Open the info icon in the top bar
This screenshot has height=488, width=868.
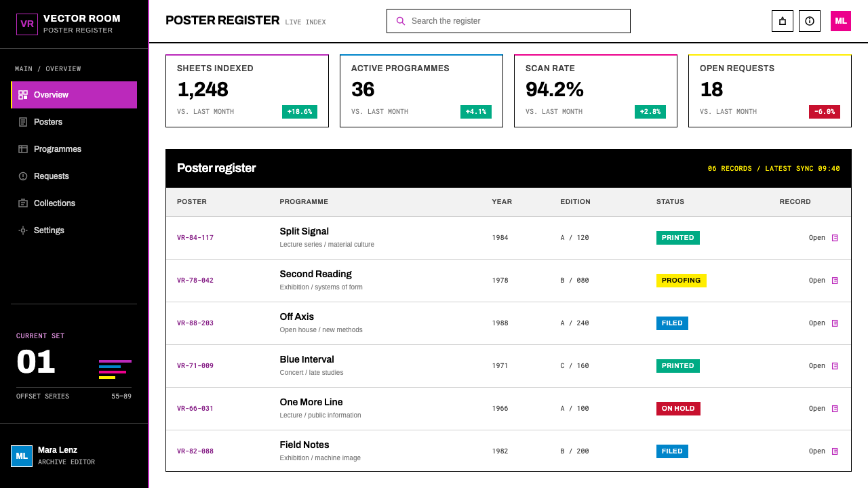tap(810, 21)
